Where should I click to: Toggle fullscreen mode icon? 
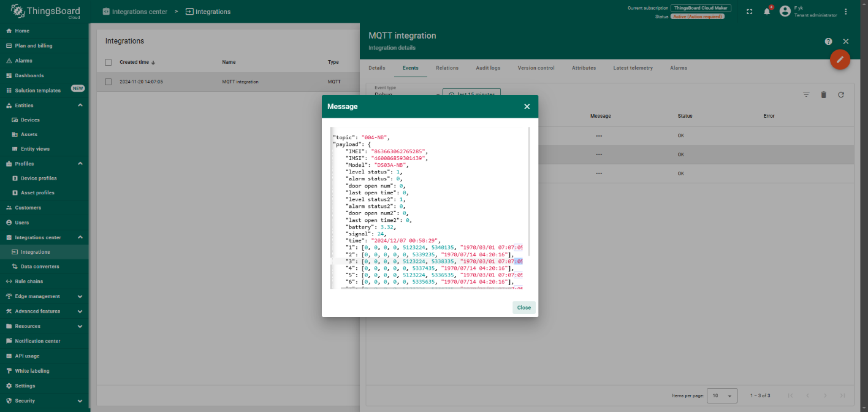749,12
